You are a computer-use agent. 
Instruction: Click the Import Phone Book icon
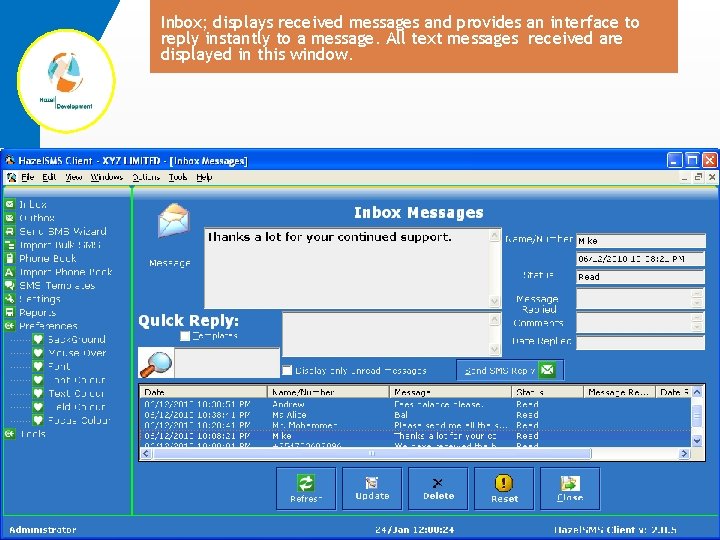[x=10, y=272]
